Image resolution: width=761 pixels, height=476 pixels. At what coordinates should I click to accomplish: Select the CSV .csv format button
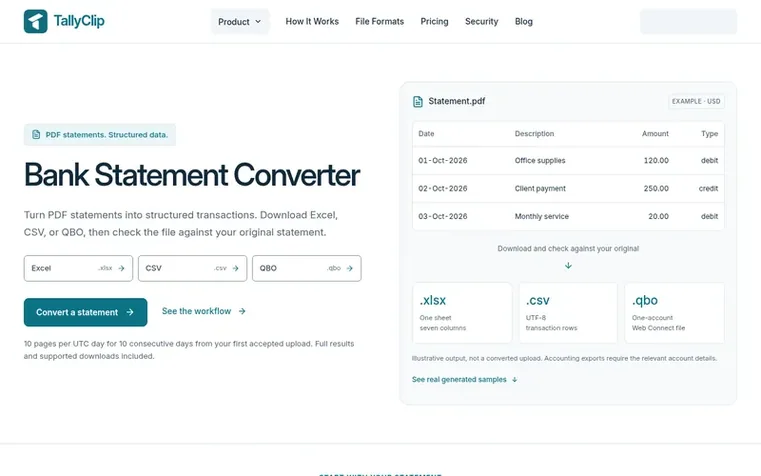coord(192,268)
